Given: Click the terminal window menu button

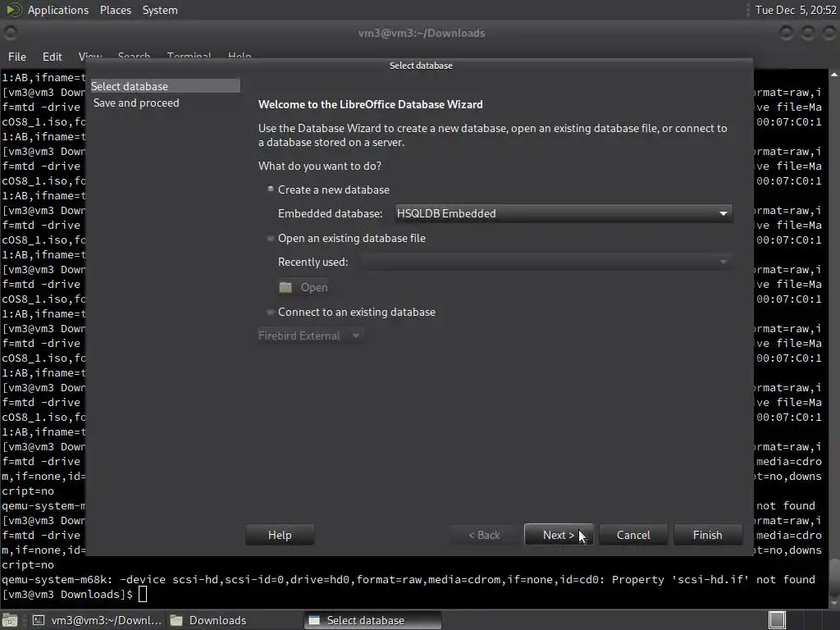Looking at the screenshot, I should (10, 33).
